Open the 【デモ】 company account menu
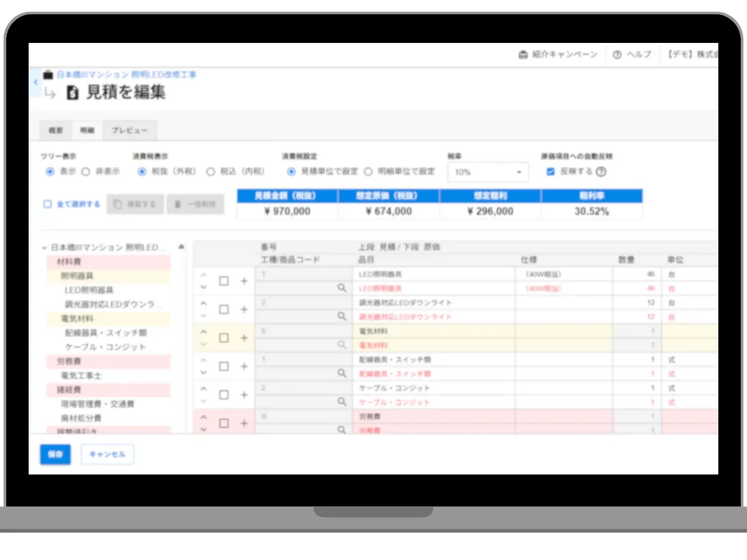 (x=692, y=55)
